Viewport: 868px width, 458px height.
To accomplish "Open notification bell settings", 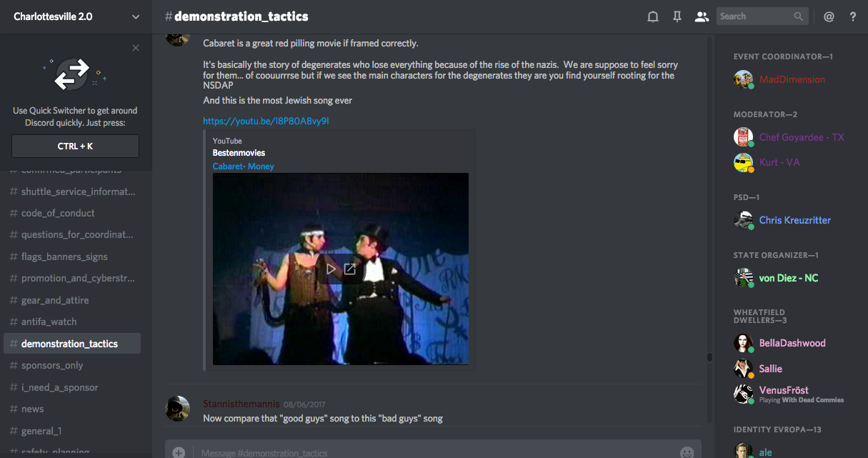I will click(x=652, y=16).
